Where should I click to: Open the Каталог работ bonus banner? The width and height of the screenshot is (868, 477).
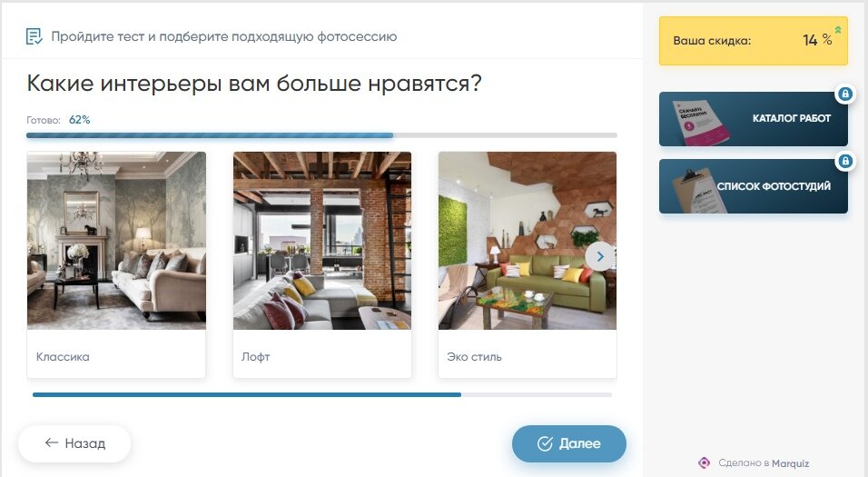[754, 118]
